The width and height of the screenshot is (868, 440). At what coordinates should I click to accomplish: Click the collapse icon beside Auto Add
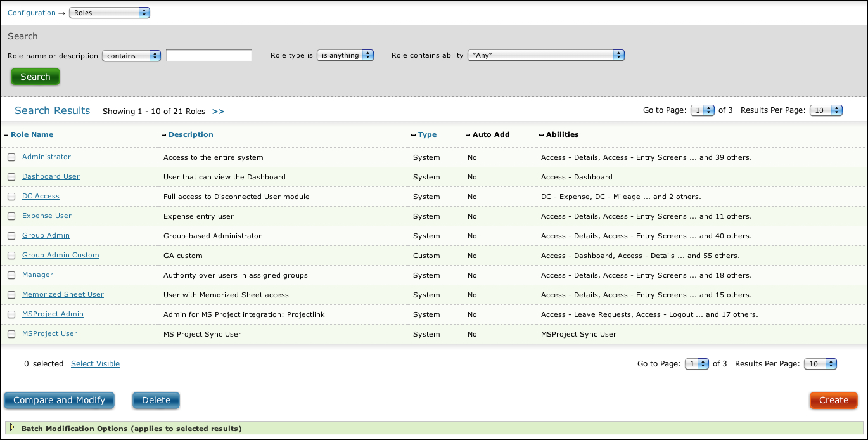point(468,135)
